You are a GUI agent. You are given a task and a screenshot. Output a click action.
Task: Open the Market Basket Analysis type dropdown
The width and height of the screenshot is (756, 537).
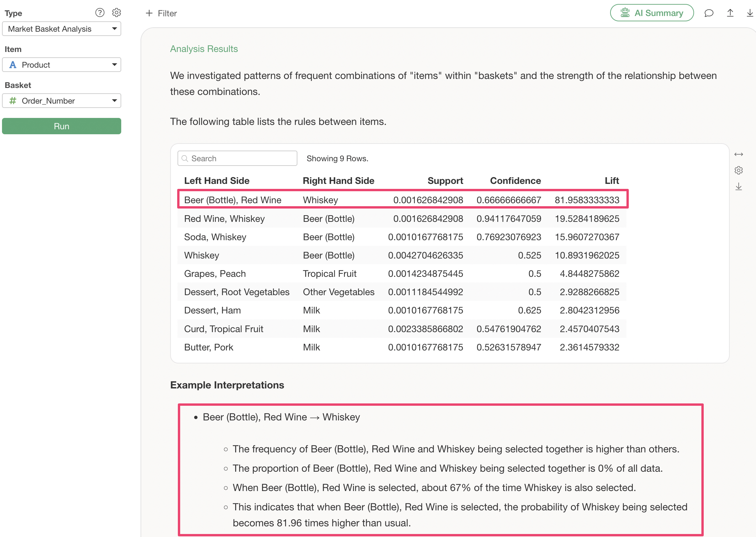coord(62,29)
